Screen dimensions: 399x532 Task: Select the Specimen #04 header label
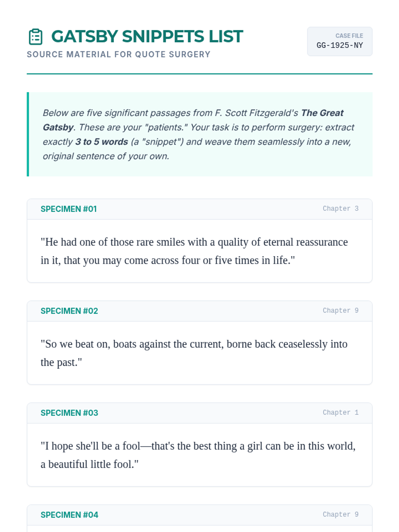point(69,515)
